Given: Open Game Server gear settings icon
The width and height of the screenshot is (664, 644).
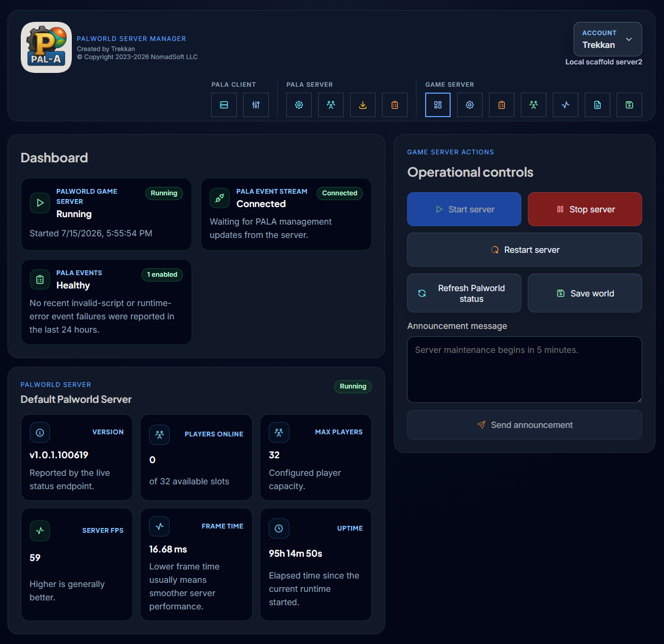Looking at the screenshot, I should coord(470,105).
